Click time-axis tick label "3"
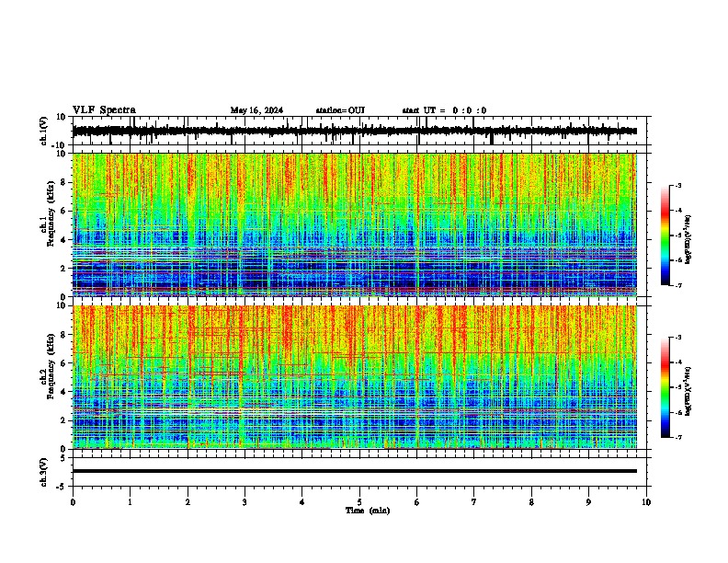Screen dimensions: 728x563 pos(245,502)
